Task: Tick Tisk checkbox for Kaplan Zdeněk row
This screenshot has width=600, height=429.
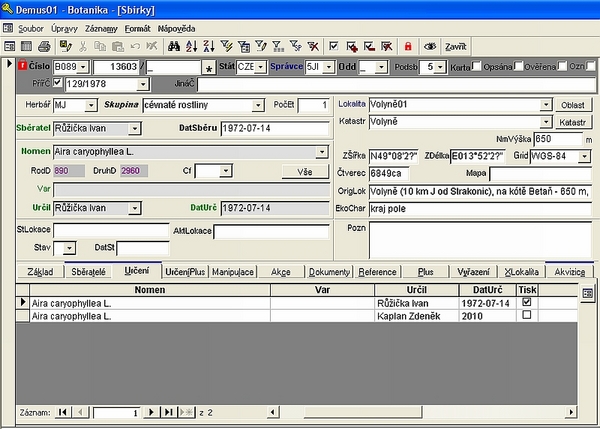Action: click(526, 315)
